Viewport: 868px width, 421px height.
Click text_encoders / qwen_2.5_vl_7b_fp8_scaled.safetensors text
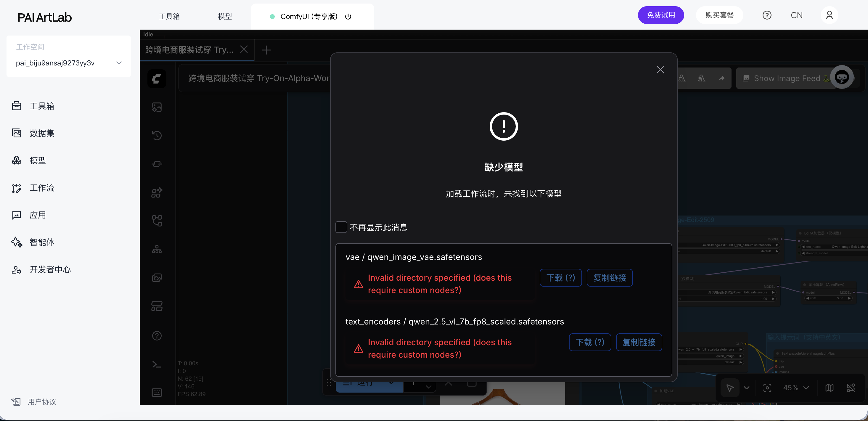(454, 322)
